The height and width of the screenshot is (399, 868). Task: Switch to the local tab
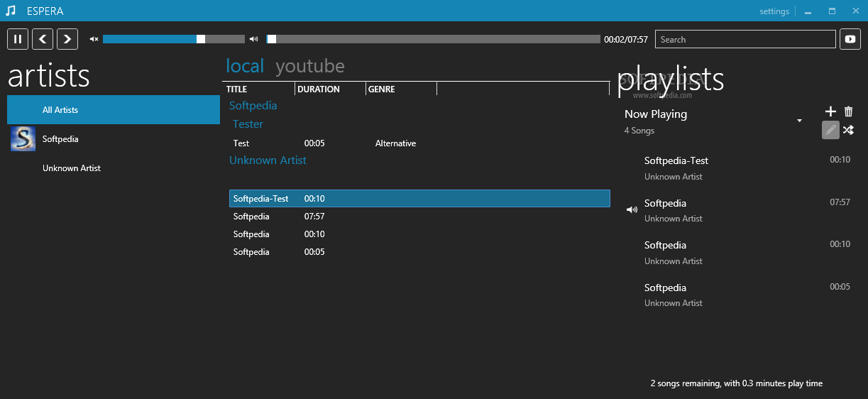(x=245, y=66)
